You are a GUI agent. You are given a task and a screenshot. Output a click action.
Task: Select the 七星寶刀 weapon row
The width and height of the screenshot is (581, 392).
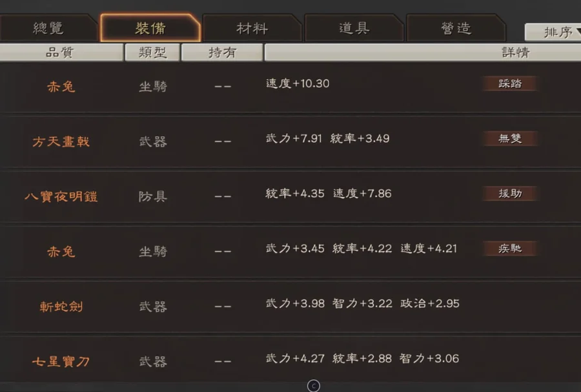290,360
